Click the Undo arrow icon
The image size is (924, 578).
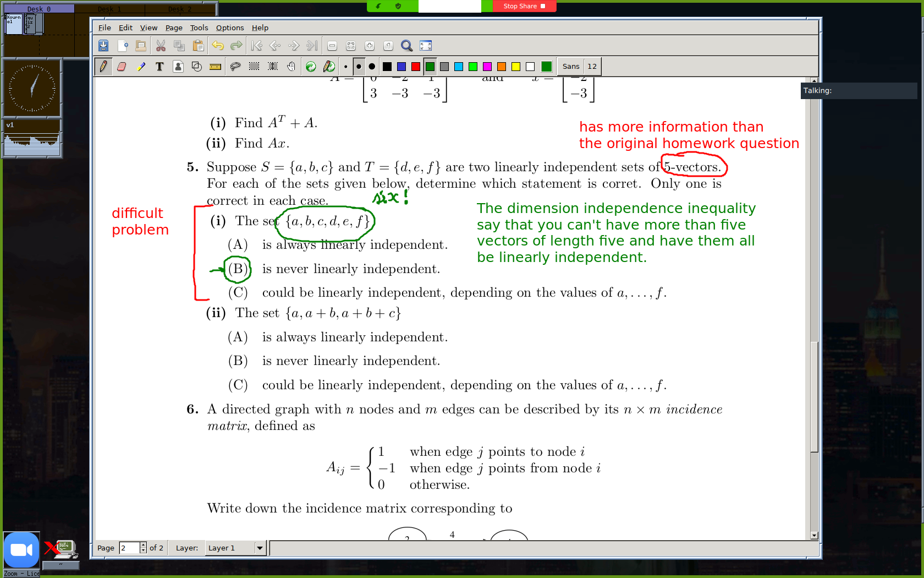coord(218,46)
